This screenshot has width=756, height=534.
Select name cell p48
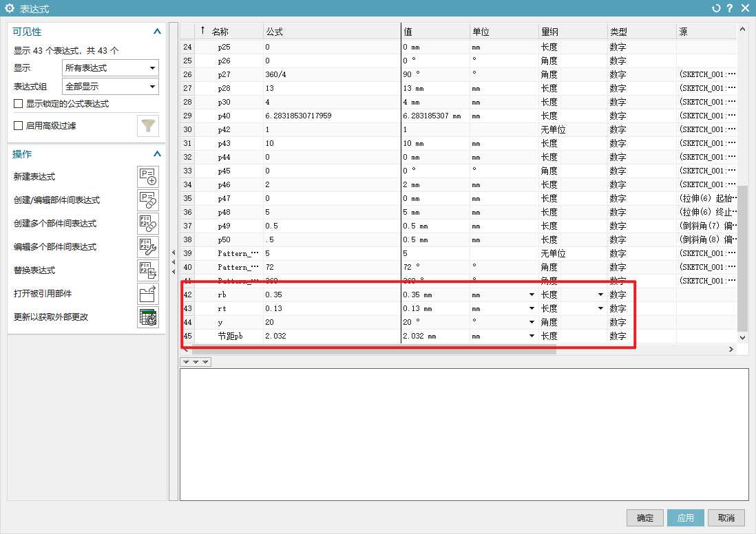pos(229,212)
